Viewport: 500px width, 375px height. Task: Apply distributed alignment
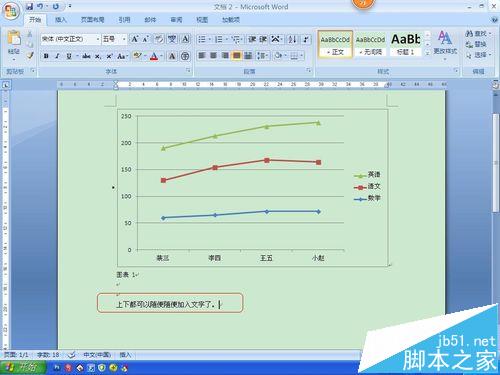pyautogui.click(x=248, y=55)
